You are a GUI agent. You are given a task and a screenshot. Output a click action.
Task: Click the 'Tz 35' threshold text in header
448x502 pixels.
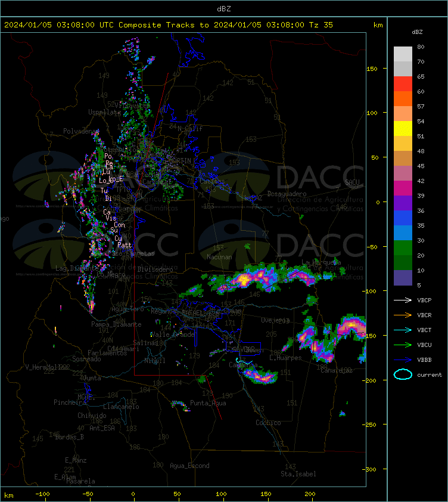tap(321, 25)
